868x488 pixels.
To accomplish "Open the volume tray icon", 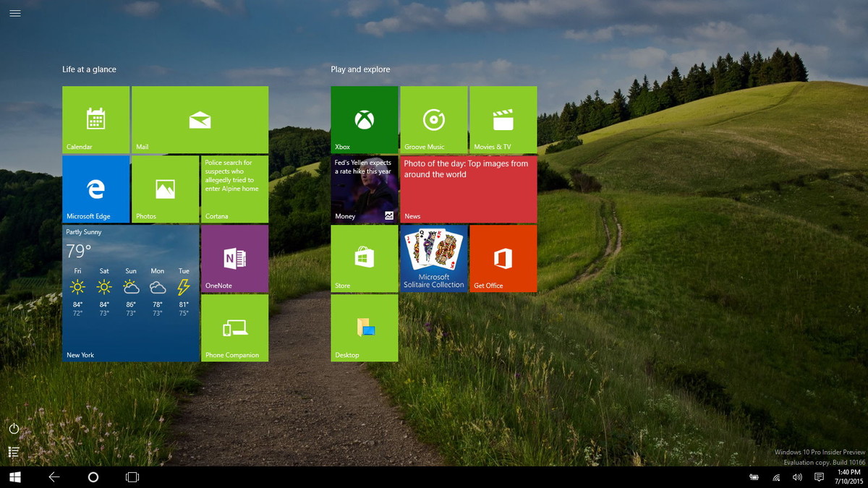I will pos(797,477).
